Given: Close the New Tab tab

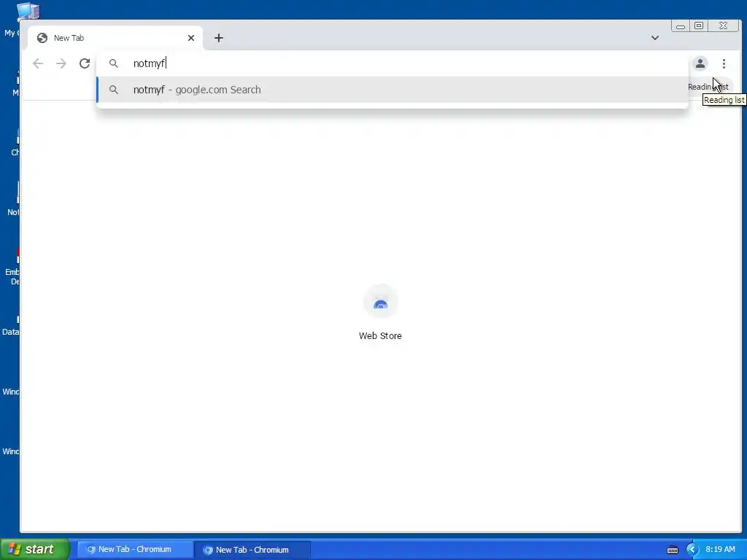Looking at the screenshot, I should [x=191, y=38].
